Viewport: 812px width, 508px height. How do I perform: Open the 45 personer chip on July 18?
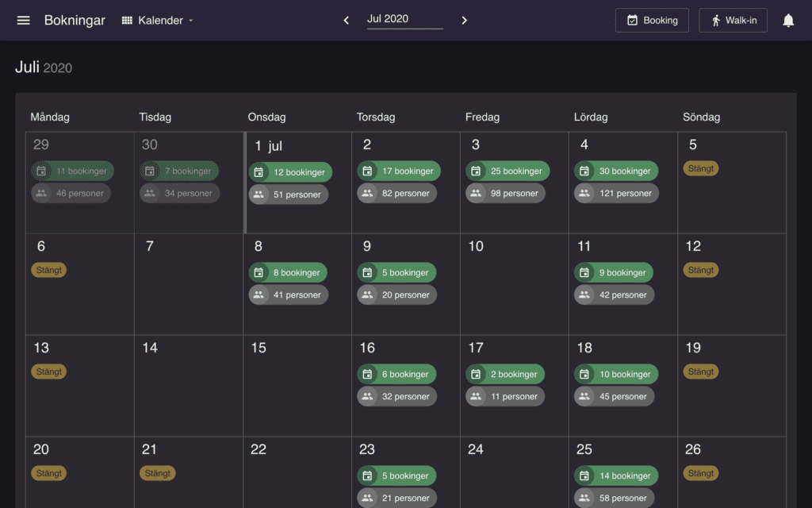point(615,396)
